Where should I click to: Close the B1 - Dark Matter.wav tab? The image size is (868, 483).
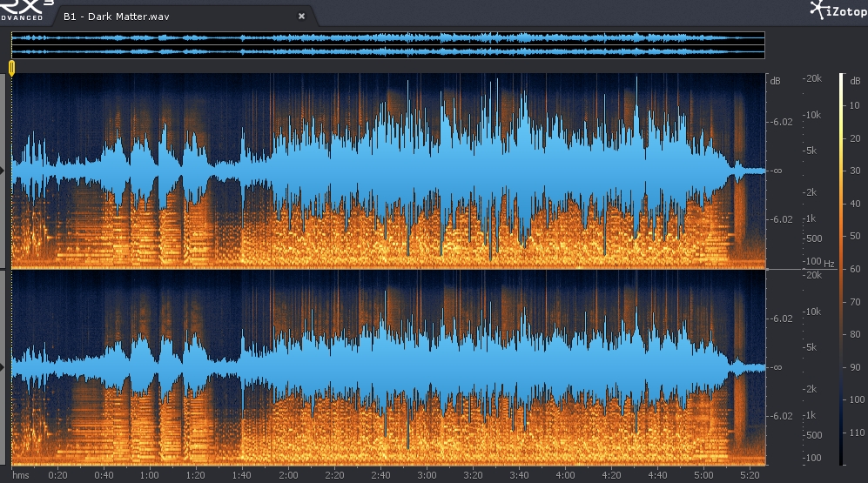click(x=302, y=16)
